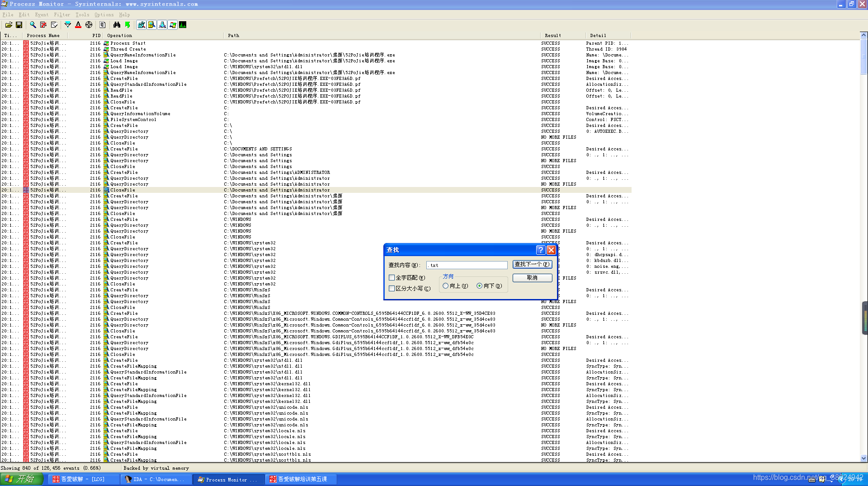Click the green Jump To Object icon
This screenshot has height=486, width=868.
(127, 25)
